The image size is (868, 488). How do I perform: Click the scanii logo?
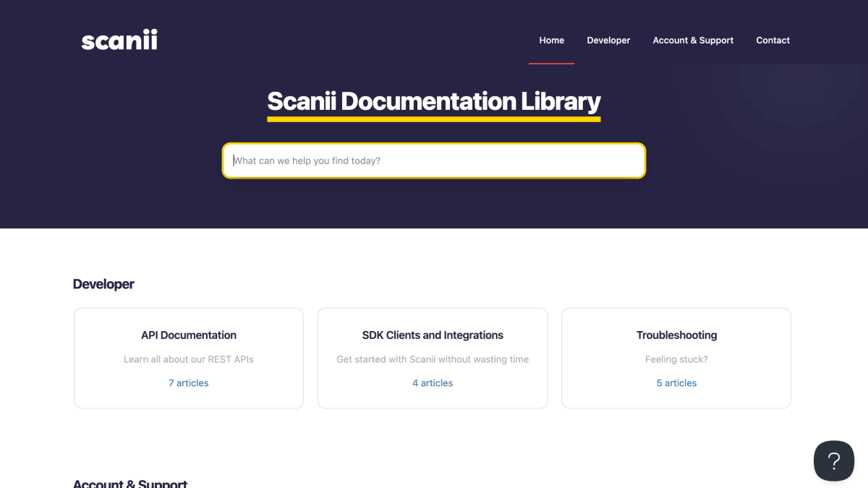pyautogui.click(x=119, y=40)
